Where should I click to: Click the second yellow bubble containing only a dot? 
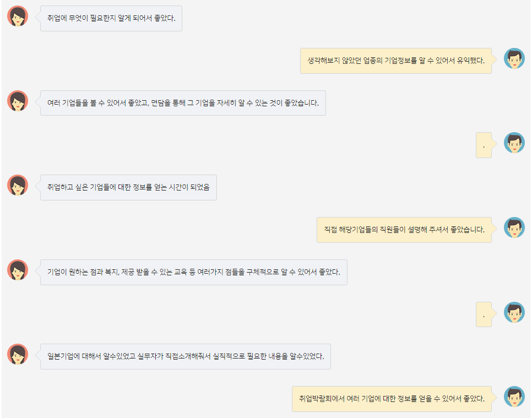tap(484, 314)
